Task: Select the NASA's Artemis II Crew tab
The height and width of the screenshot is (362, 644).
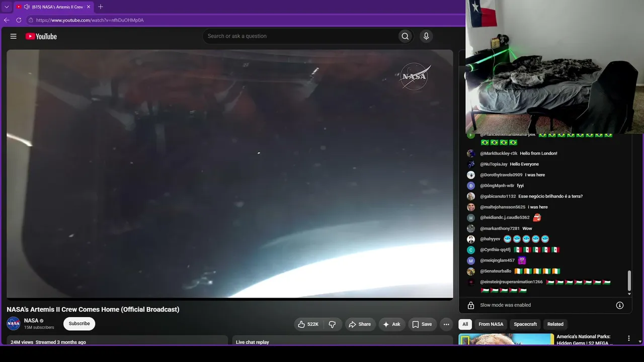Action: (53, 7)
